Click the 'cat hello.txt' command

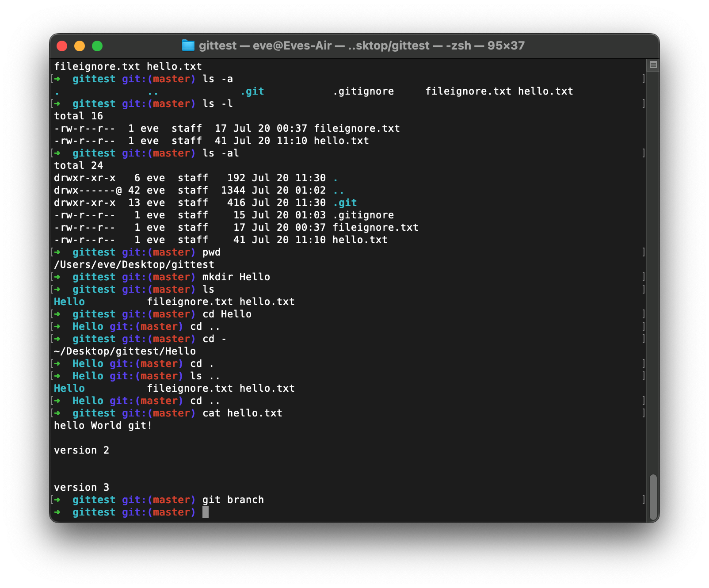pos(242,413)
